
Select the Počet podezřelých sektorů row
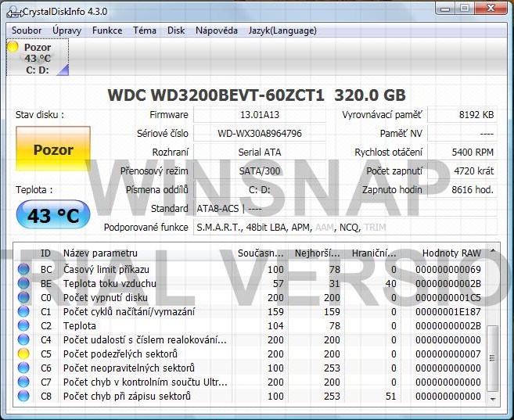pyautogui.click(x=250, y=354)
